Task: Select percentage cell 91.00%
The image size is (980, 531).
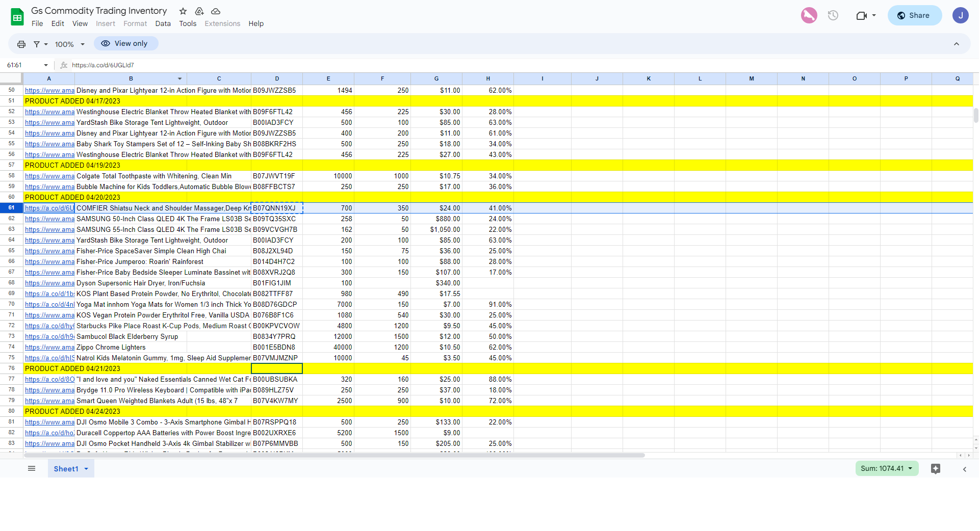Action: [488, 304]
